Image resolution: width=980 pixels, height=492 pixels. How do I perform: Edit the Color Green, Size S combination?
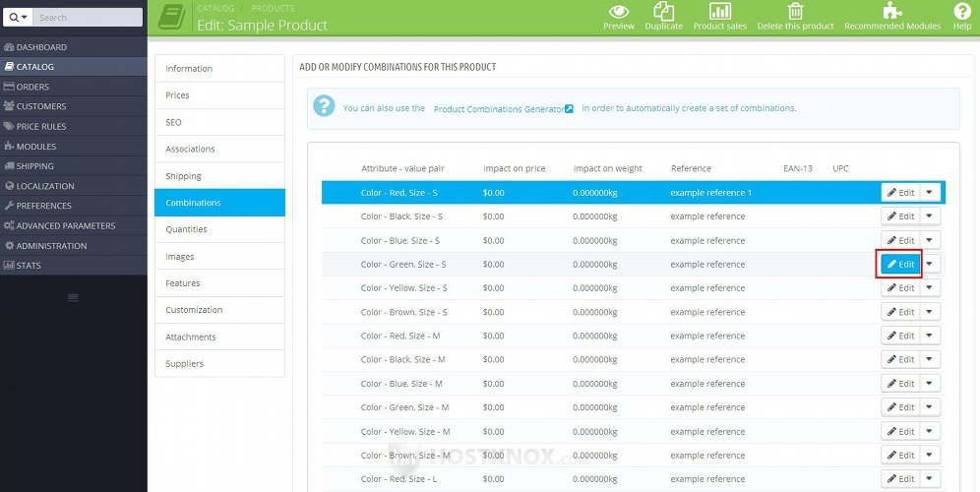pos(899,264)
